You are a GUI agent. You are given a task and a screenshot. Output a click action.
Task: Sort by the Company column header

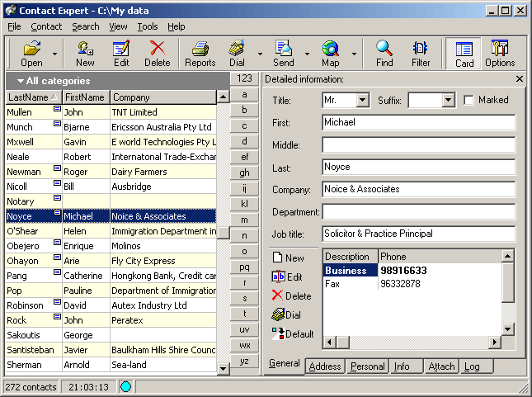[x=163, y=97]
